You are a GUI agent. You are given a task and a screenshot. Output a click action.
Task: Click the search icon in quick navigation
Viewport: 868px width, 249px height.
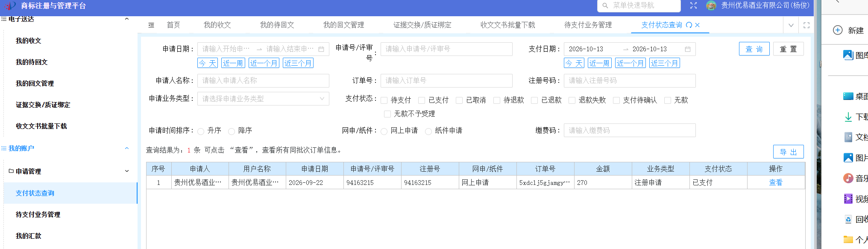605,6
